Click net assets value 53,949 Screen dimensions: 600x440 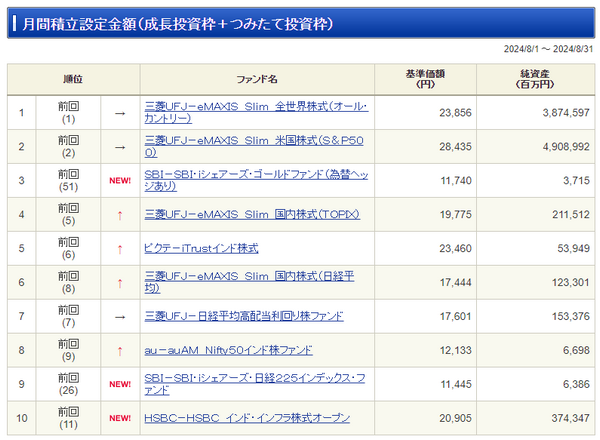click(573, 248)
